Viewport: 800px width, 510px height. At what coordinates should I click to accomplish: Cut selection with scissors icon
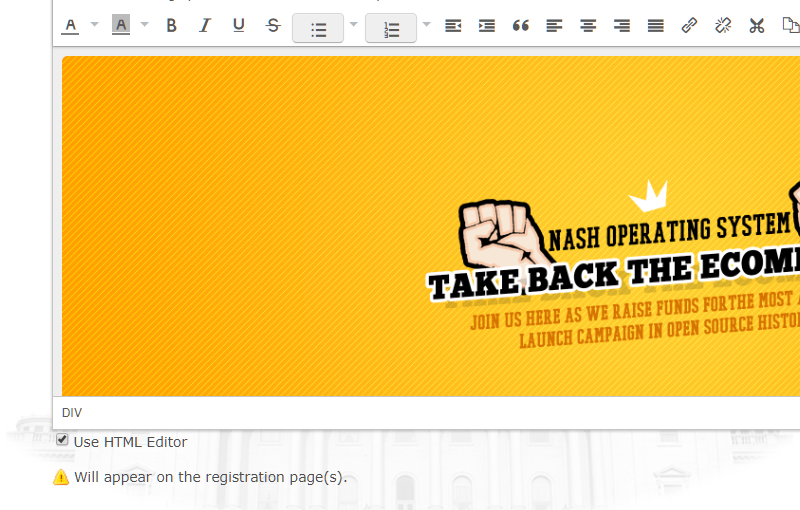point(757,26)
